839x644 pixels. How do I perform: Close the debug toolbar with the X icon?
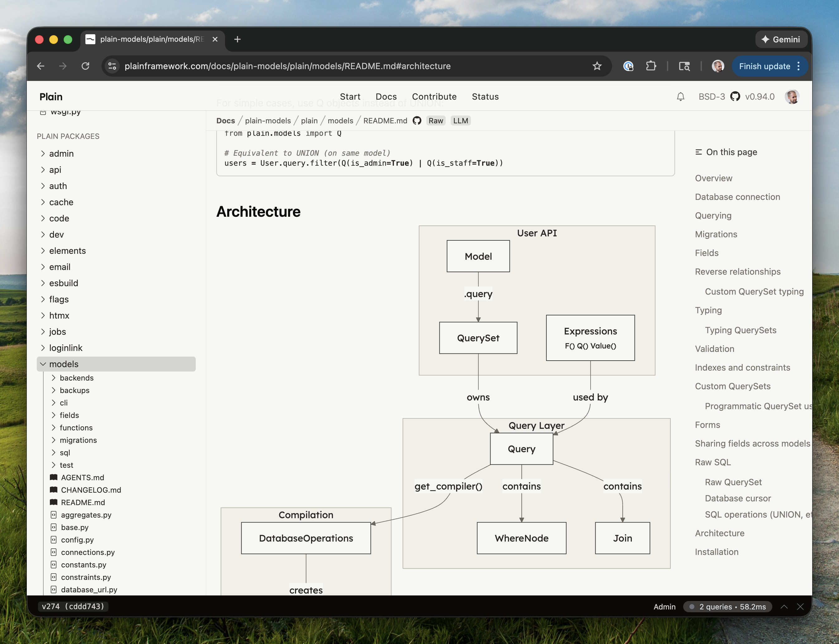click(800, 606)
